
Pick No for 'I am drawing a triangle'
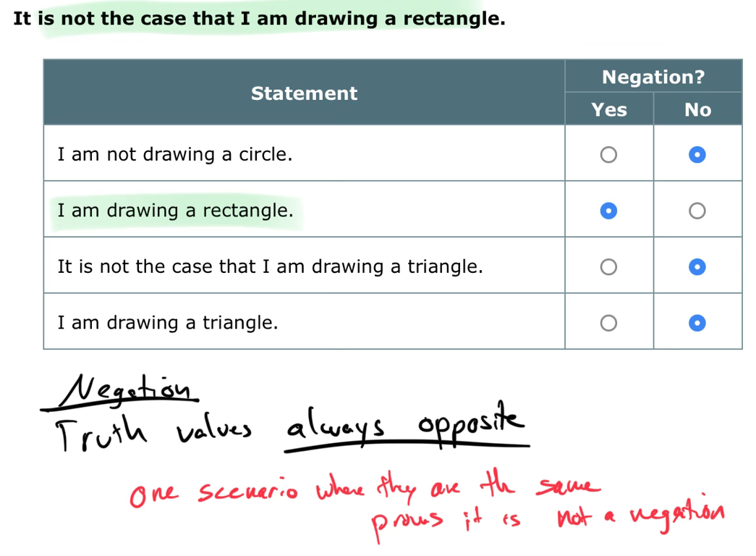click(697, 323)
